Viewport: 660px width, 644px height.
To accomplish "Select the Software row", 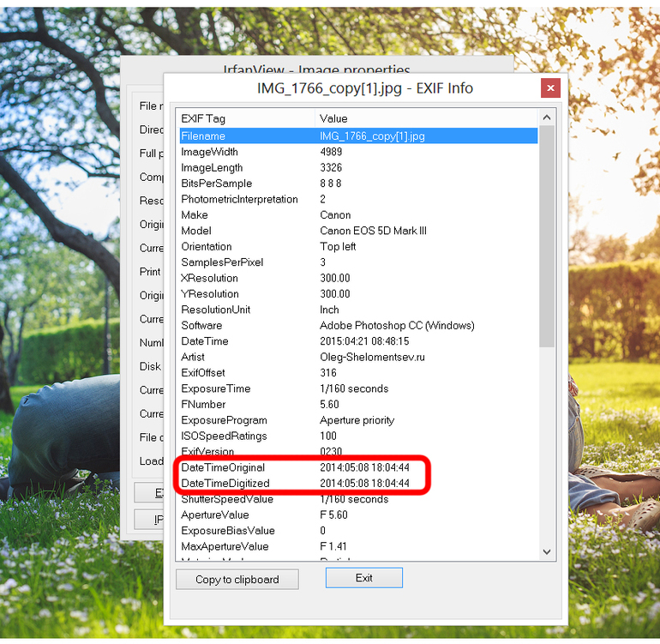I will tap(358, 326).
